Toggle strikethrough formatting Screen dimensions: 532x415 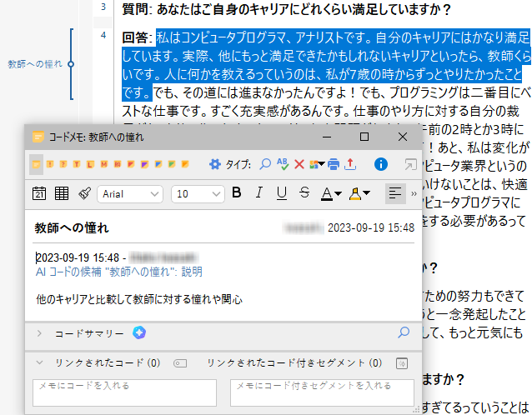click(x=304, y=193)
